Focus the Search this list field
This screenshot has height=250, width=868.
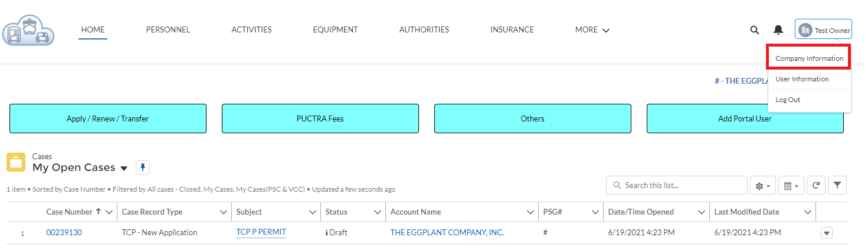[677, 185]
